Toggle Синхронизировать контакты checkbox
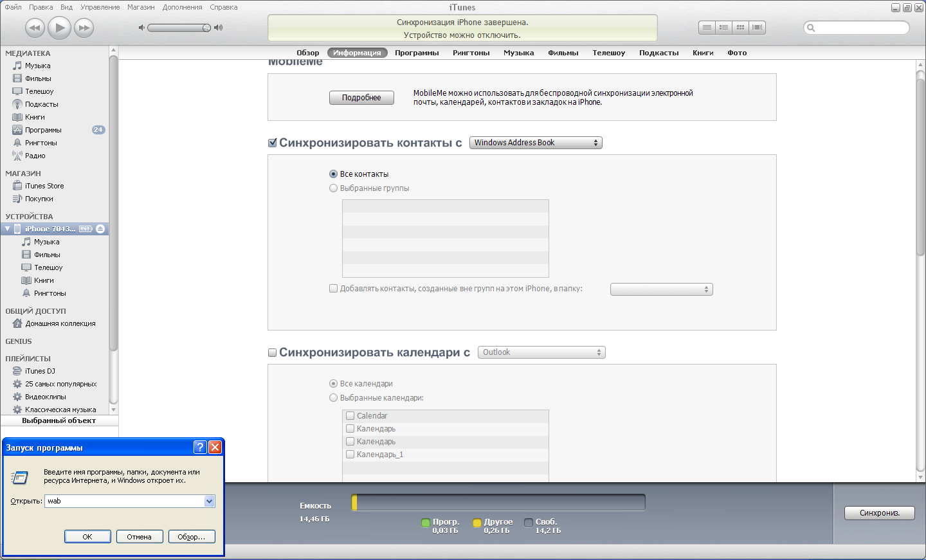This screenshot has height=560, width=926. 273,143
